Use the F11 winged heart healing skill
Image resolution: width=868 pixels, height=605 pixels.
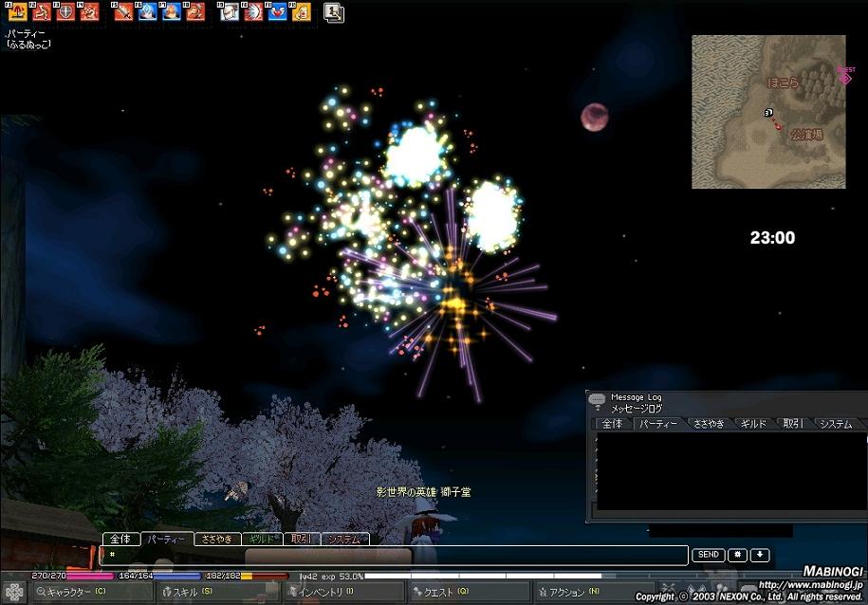tap(277, 11)
